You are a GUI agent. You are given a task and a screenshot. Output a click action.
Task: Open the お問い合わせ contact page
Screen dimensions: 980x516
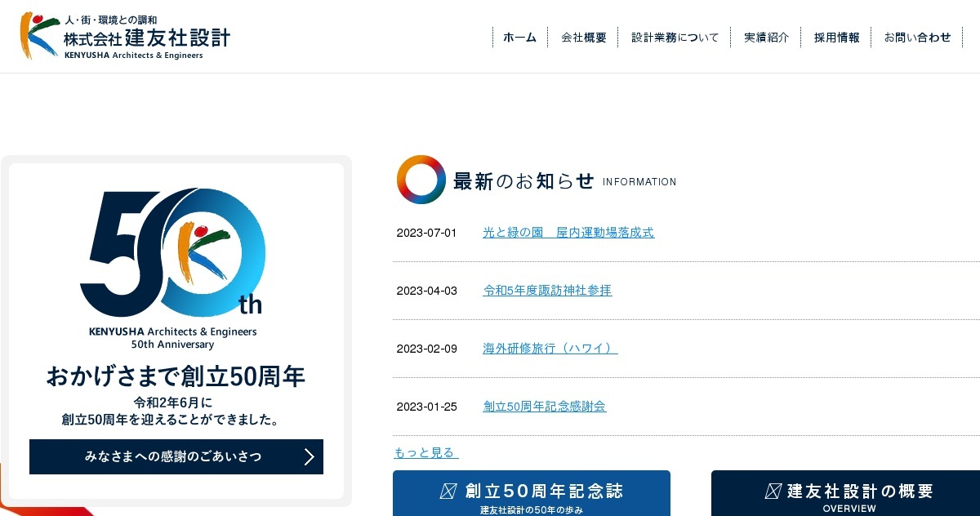[918, 38]
